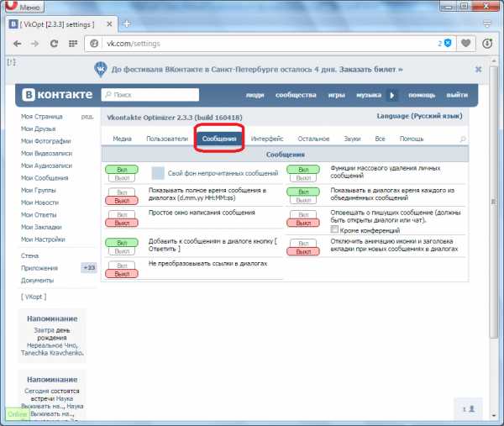504x426 pixels.
Task: Open the Помощь tab
Action: tap(411, 139)
